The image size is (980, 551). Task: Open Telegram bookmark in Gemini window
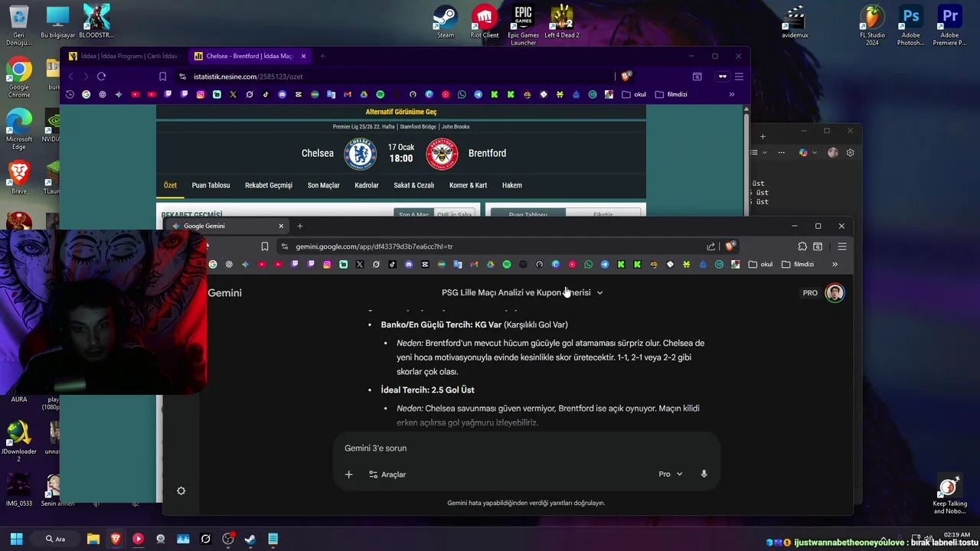coord(605,265)
